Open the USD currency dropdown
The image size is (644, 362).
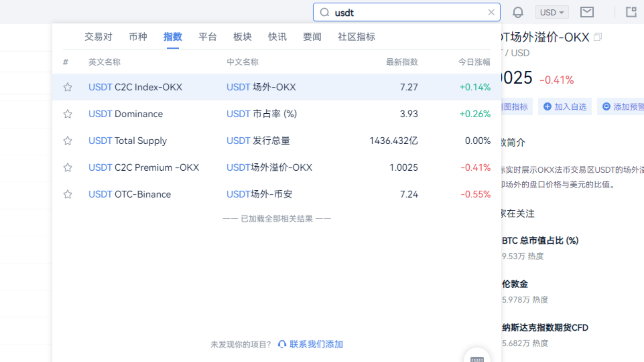(552, 12)
